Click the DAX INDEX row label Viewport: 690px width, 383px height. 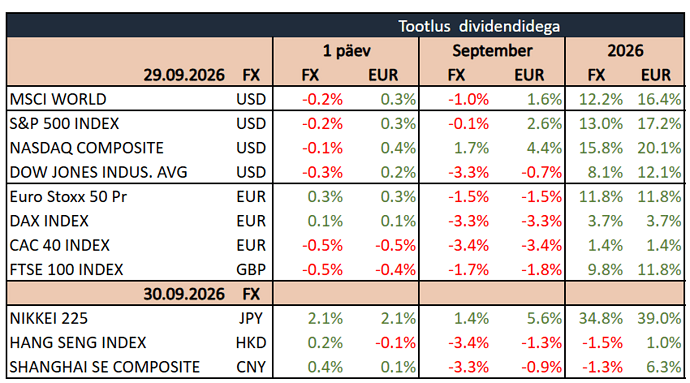49,221
